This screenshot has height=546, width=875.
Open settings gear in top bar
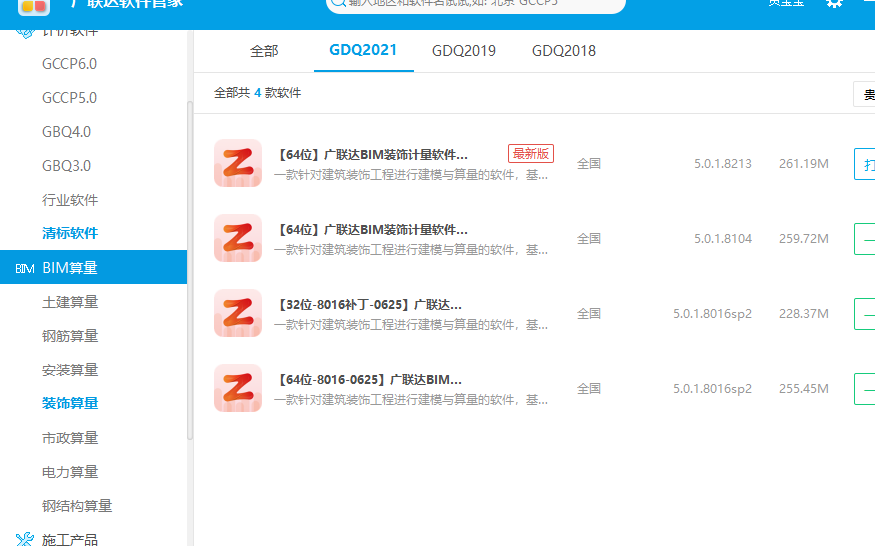point(834,3)
